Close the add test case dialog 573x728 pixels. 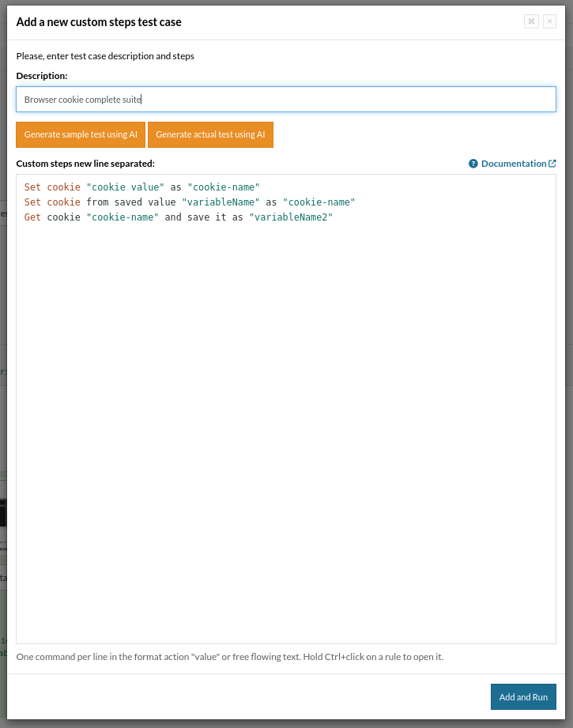click(549, 22)
